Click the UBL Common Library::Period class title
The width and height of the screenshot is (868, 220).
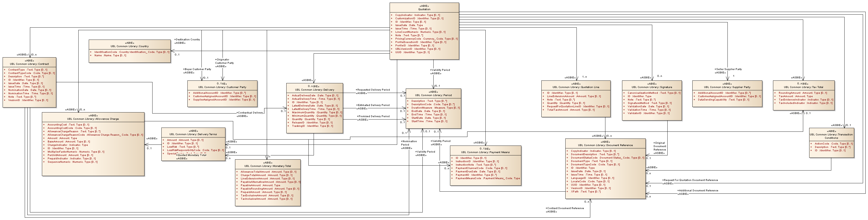tap(433, 95)
